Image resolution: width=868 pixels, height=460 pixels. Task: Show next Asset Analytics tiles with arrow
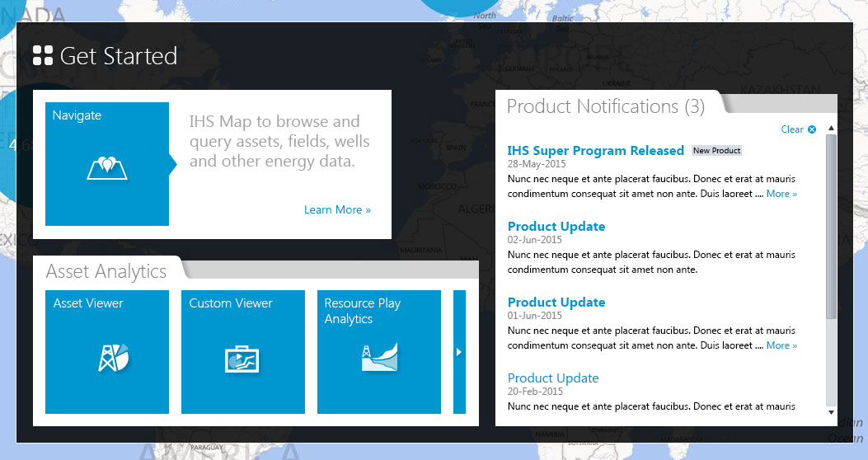point(459,352)
